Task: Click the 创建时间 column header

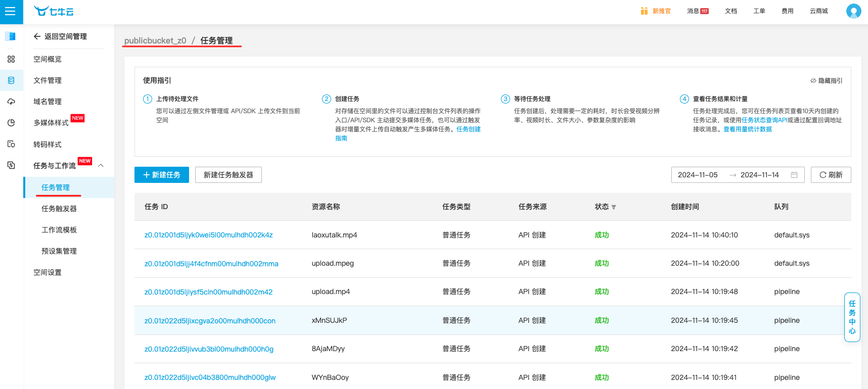Action: click(x=685, y=207)
